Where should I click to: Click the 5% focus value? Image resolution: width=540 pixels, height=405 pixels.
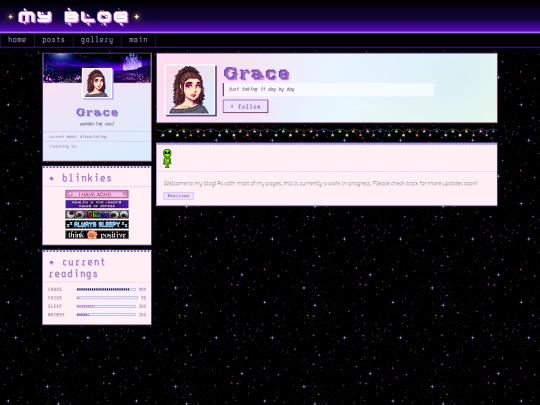(x=144, y=298)
